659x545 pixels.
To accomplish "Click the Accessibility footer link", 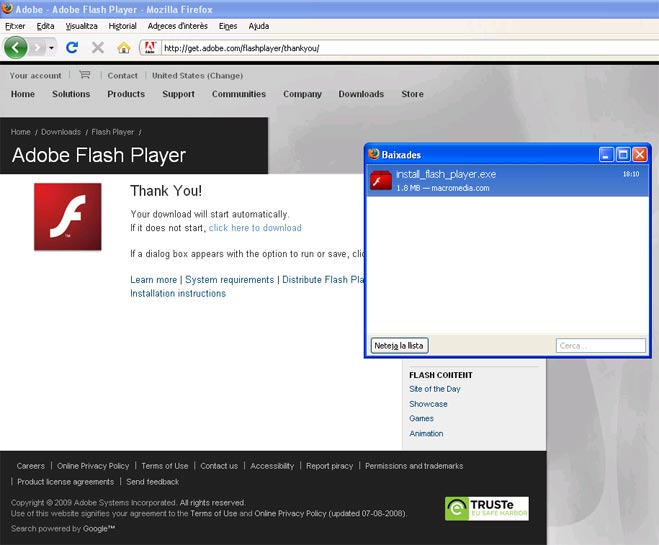I will (272, 466).
